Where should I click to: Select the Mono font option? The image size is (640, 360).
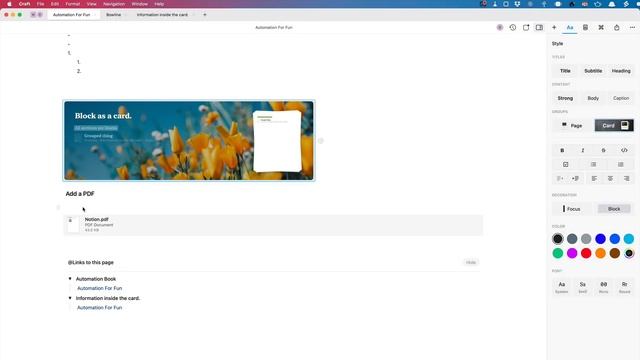pos(603,287)
